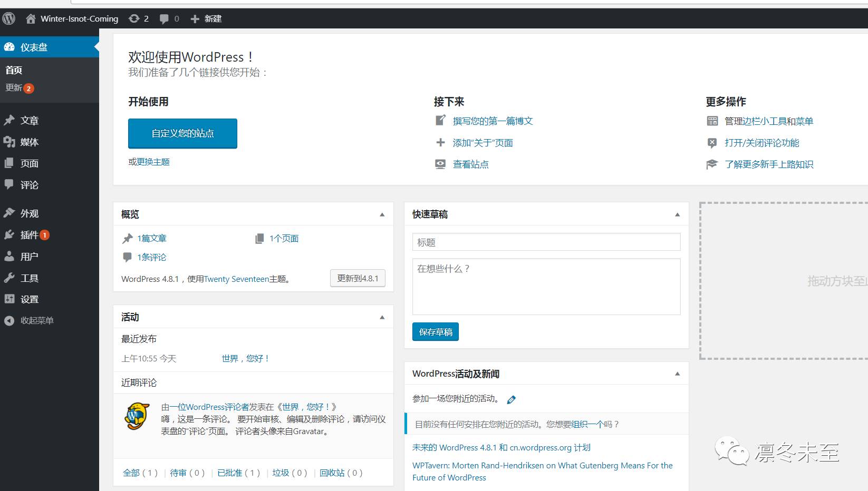Click the icon beside 打开/关闭评论功能
Screen dimensions: 868x491
coord(712,143)
